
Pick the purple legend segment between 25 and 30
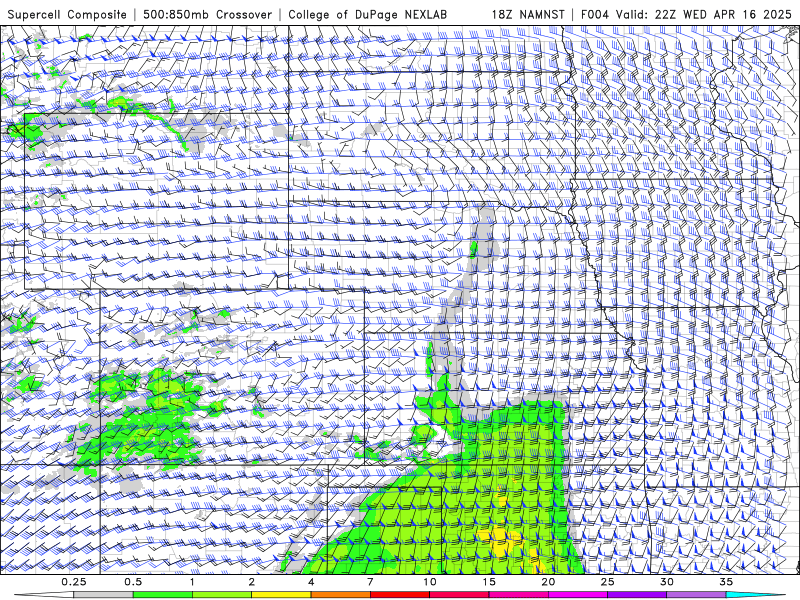click(637, 595)
